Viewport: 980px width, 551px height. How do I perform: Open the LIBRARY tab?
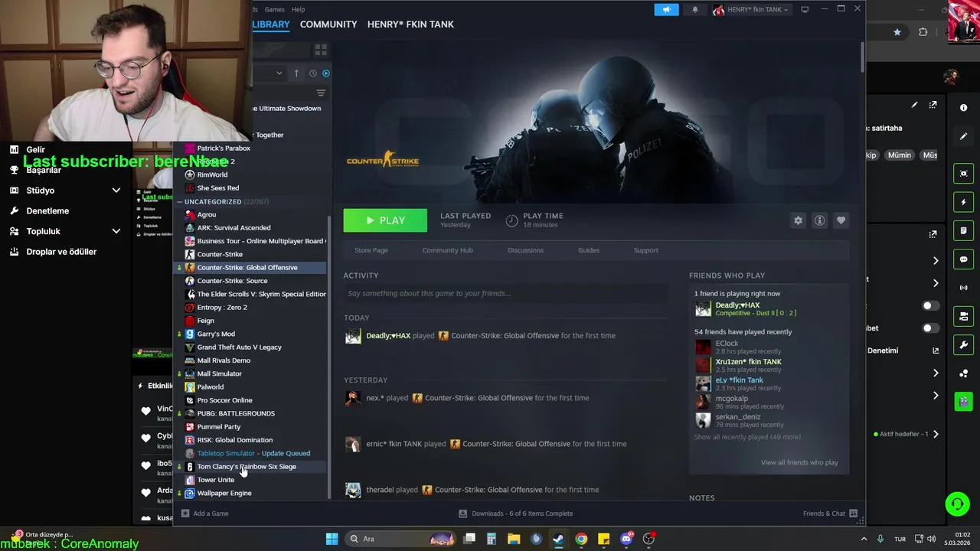click(x=271, y=24)
